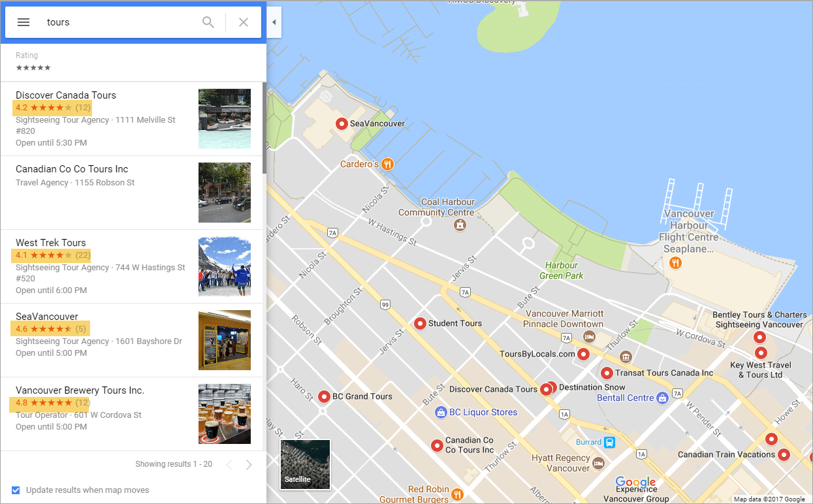
Task: Switch to Satellite view thumbnail
Action: coord(305,464)
